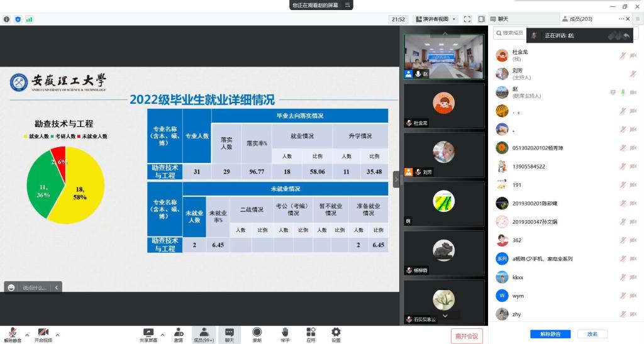Click the meeting info icon
This screenshot has height=344, width=644.
point(7,19)
